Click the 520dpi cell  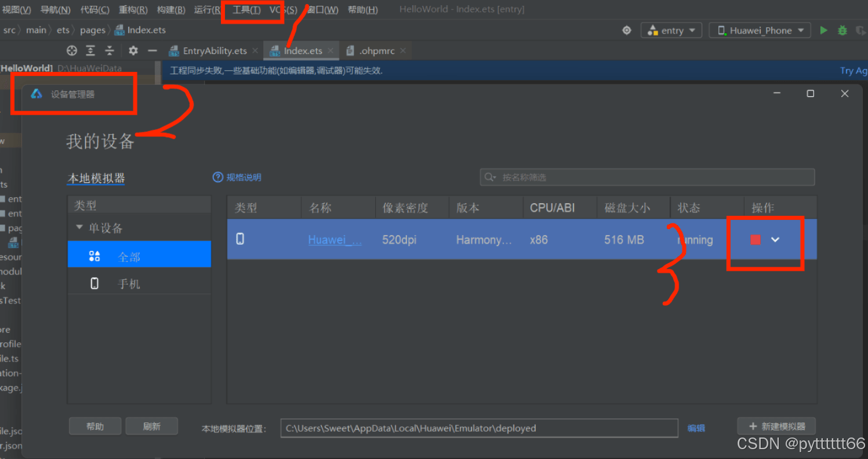(x=400, y=240)
